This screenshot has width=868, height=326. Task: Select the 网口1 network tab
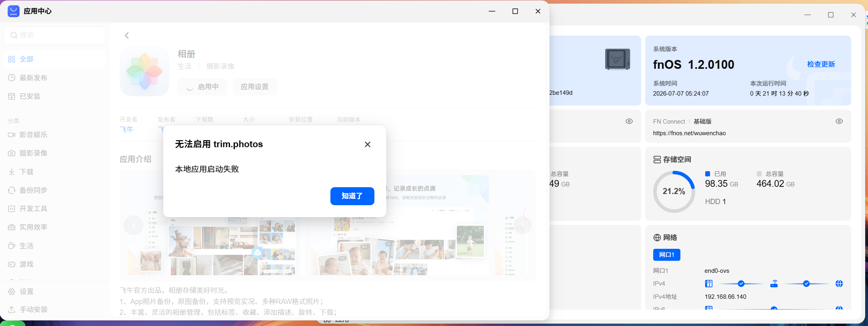(x=666, y=255)
